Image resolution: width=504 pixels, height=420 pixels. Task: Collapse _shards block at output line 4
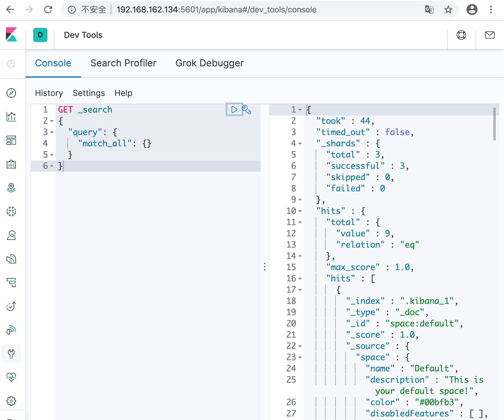(x=300, y=144)
